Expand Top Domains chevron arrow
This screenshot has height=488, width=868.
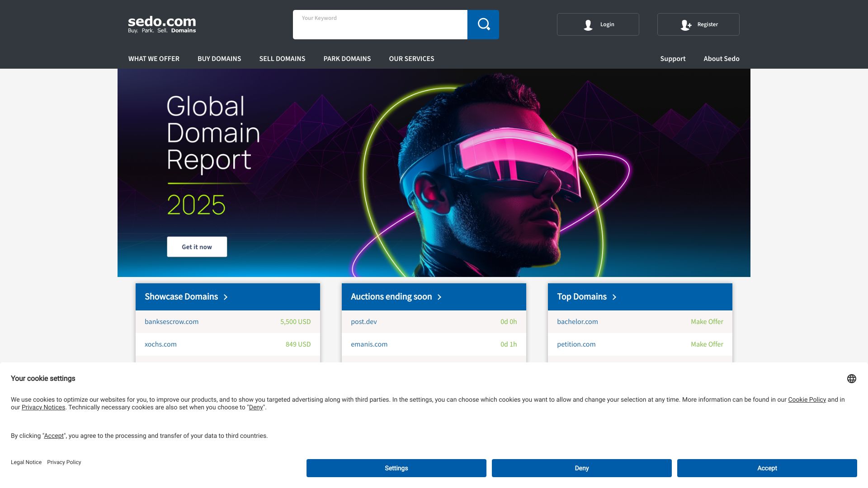click(614, 297)
